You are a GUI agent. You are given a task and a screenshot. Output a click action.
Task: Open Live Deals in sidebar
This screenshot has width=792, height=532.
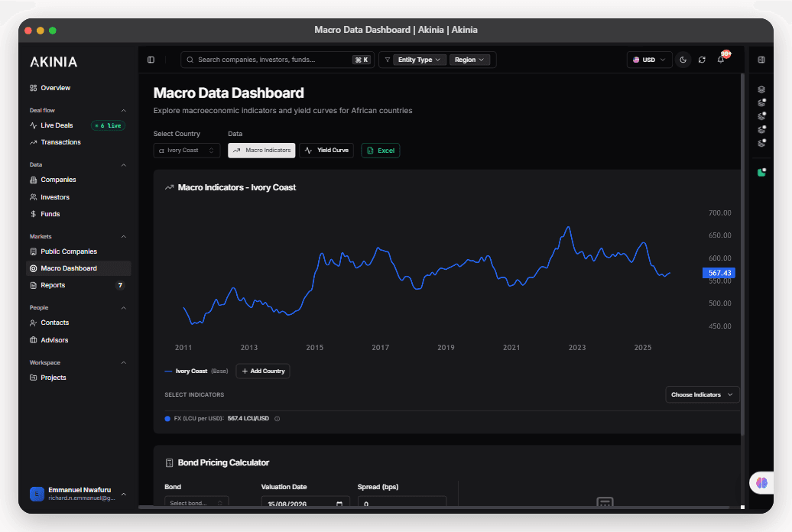point(57,125)
